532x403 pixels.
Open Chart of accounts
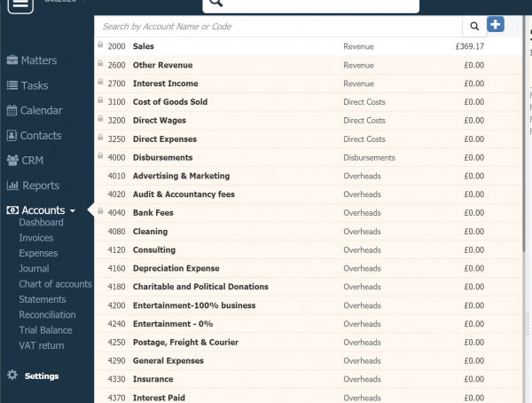coord(55,284)
